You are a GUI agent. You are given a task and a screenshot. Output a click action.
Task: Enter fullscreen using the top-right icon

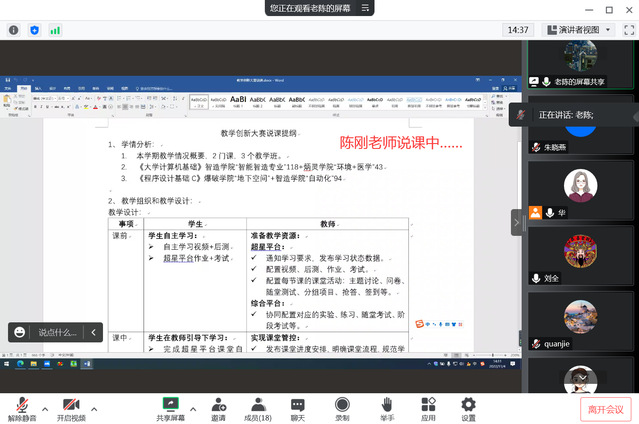626,30
